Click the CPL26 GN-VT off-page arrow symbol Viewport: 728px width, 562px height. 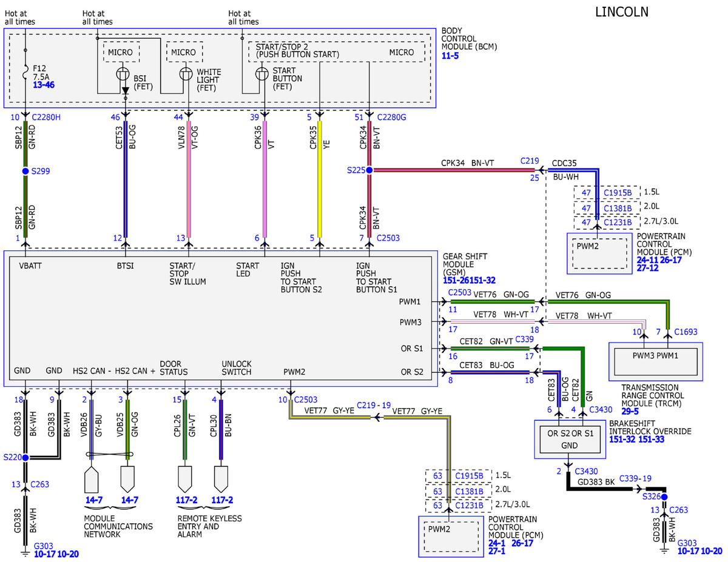point(184,479)
